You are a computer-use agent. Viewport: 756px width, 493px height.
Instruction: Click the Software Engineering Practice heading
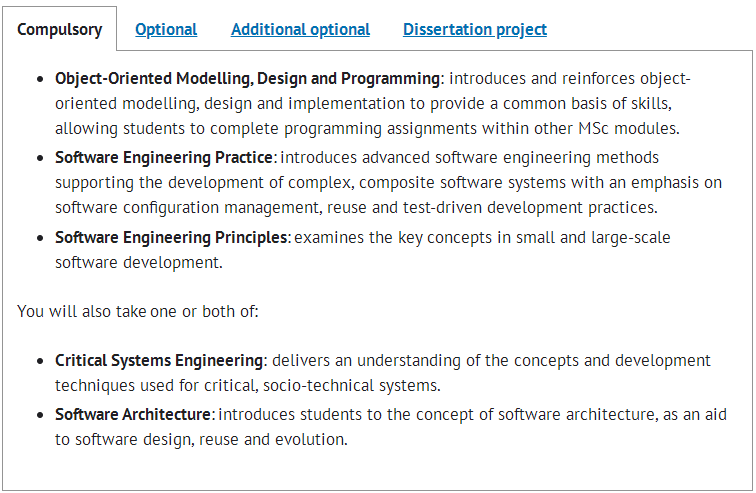click(164, 158)
